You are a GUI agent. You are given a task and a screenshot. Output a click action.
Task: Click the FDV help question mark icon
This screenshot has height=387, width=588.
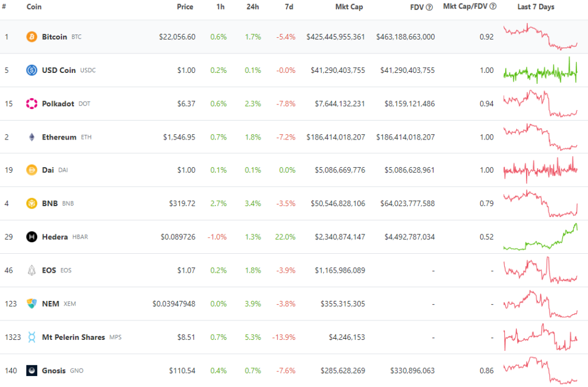430,7
